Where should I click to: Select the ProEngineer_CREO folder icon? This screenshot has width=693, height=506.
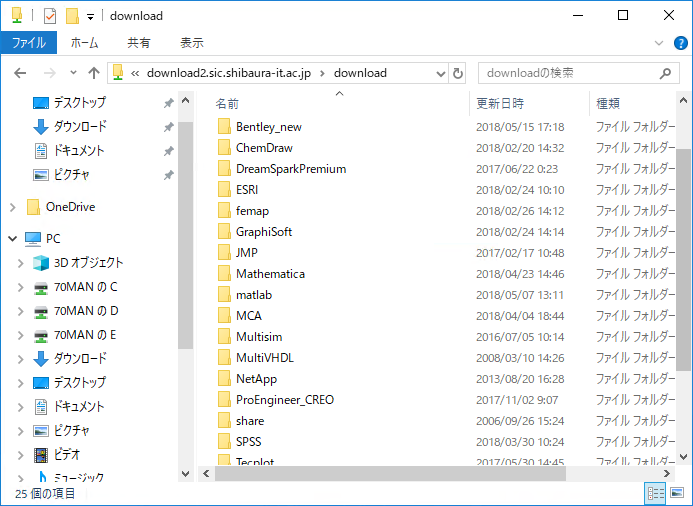(224, 399)
